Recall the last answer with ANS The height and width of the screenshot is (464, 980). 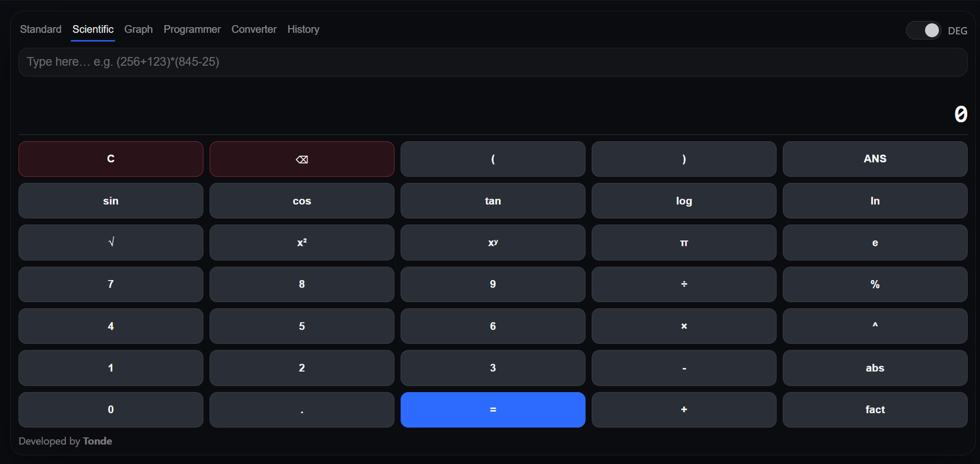(x=875, y=159)
